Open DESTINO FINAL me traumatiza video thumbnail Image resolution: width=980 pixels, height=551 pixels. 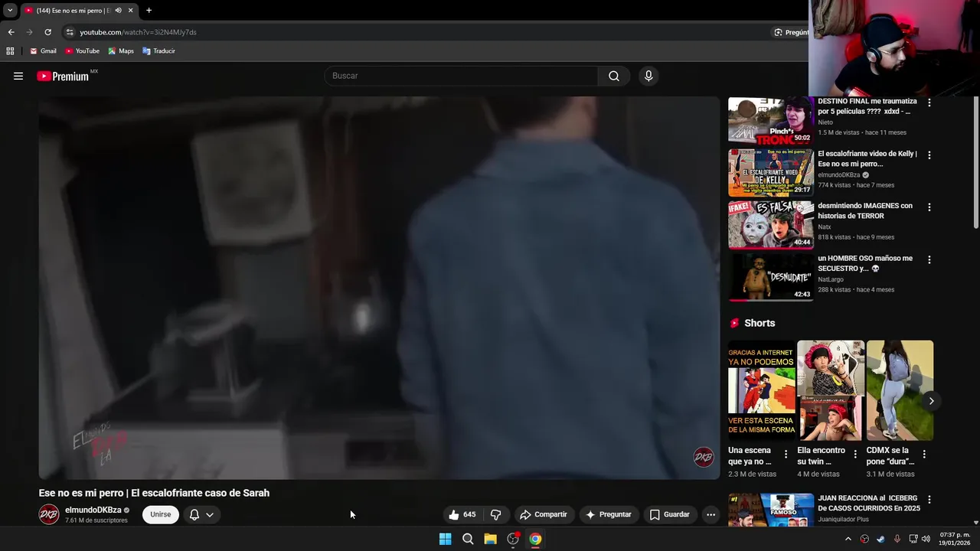pos(771,121)
